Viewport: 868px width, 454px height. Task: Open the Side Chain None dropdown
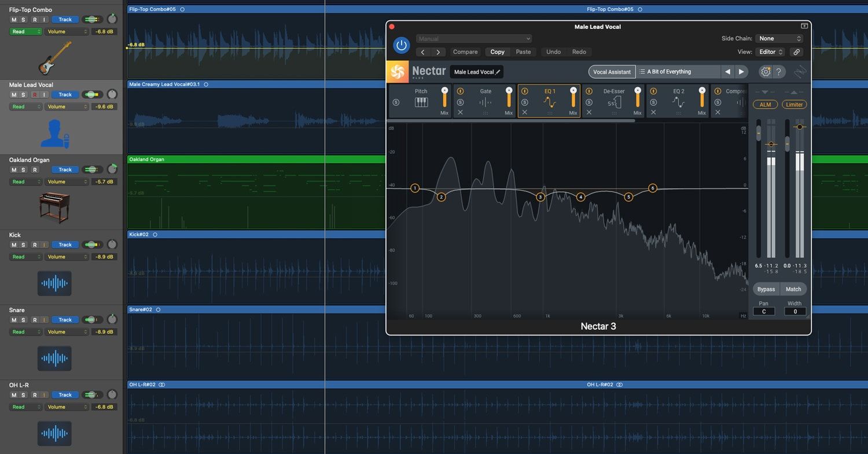(779, 39)
